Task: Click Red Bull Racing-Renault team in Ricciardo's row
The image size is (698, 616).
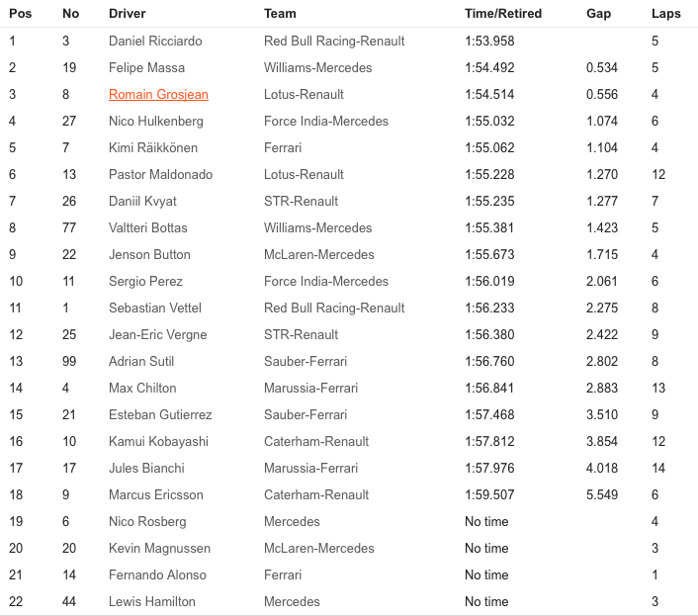Action: tap(334, 42)
